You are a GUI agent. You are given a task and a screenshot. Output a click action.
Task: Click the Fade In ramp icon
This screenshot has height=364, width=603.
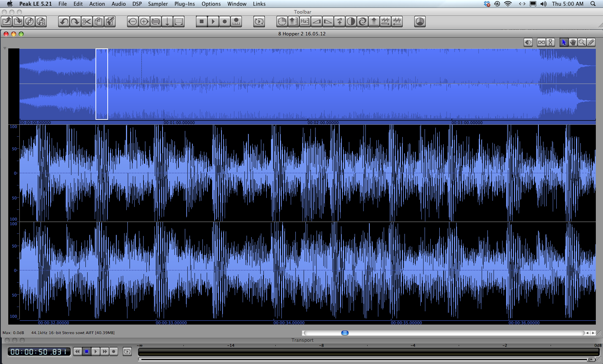click(x=317, y=22)
